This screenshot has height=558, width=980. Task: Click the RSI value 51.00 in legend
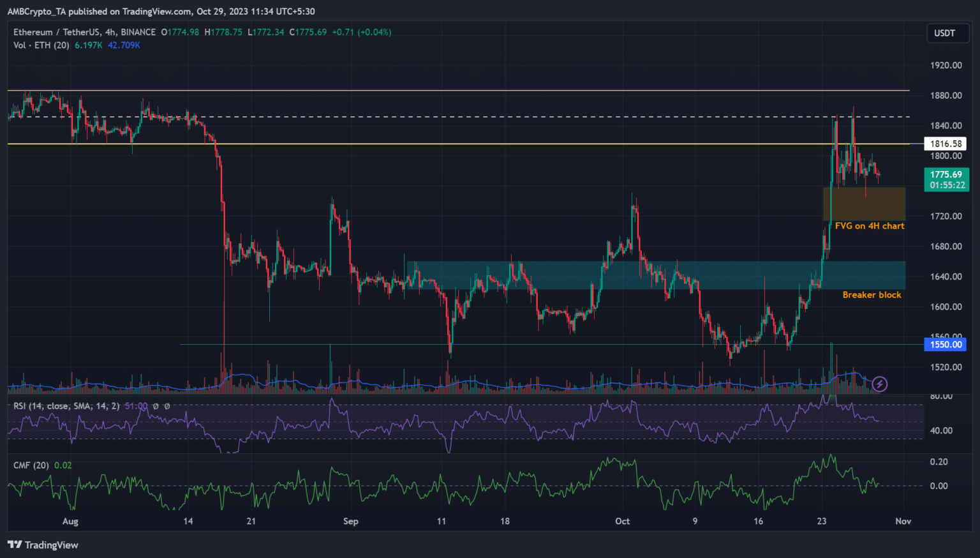136,406
